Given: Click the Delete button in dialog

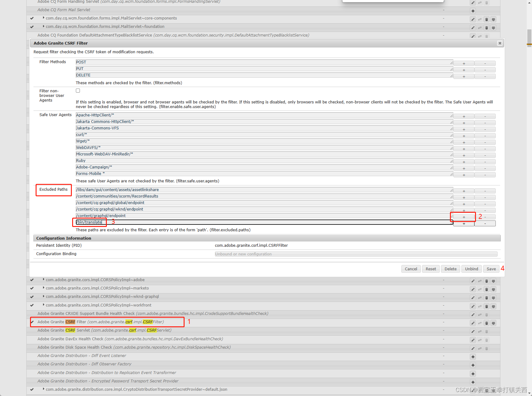Looking at the screenshot, I should pos(451,269).
